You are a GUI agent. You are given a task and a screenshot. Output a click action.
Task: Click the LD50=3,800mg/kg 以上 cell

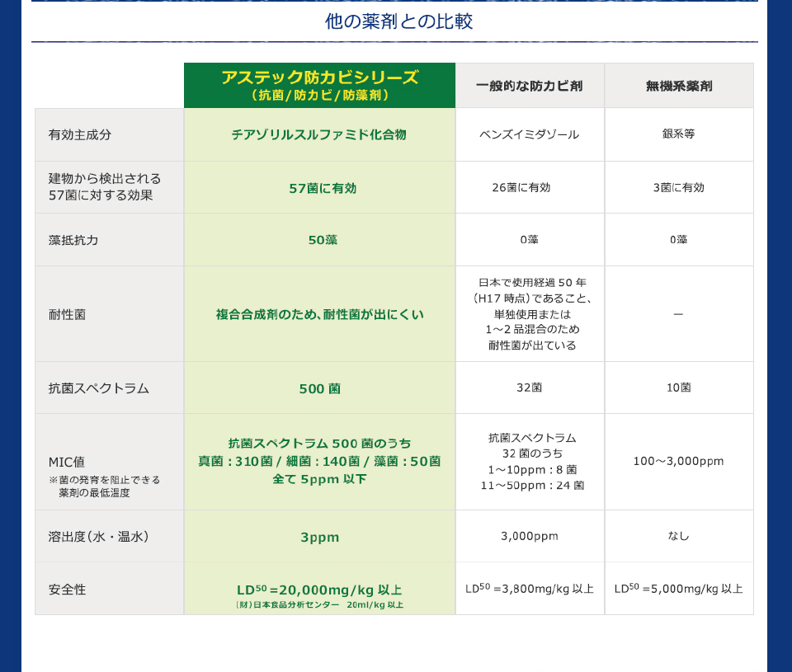(x=530, y=589)
